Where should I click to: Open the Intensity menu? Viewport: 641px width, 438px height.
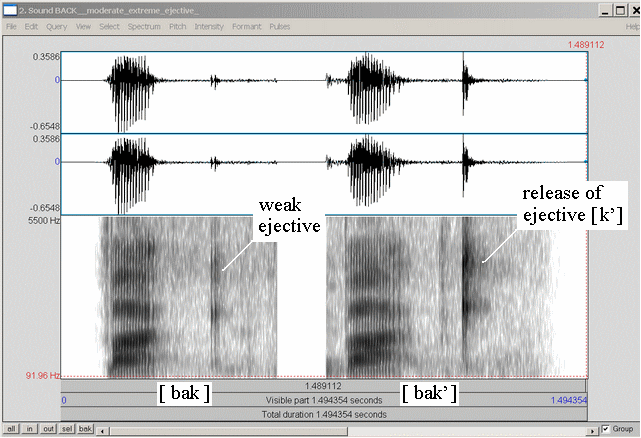[209, 26]
